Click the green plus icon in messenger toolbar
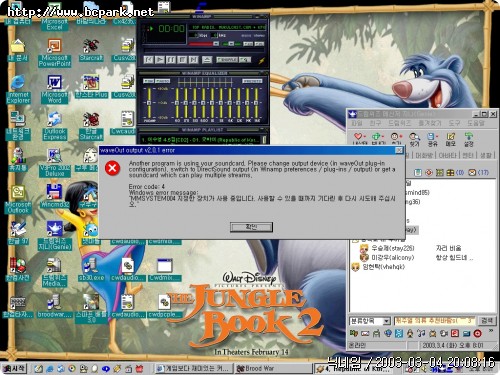Viewport: 500px width, 375px height. click(376, 136)
